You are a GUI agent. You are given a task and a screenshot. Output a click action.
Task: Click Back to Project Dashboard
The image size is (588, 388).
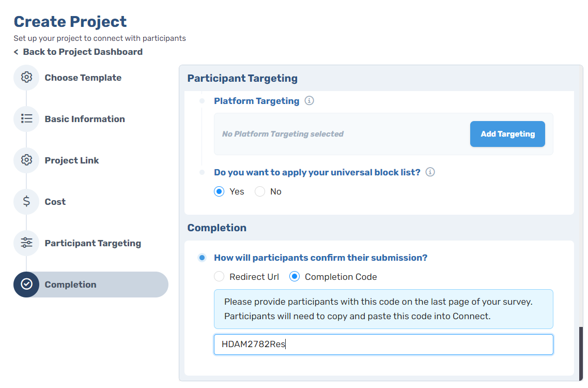click(78, 51)
